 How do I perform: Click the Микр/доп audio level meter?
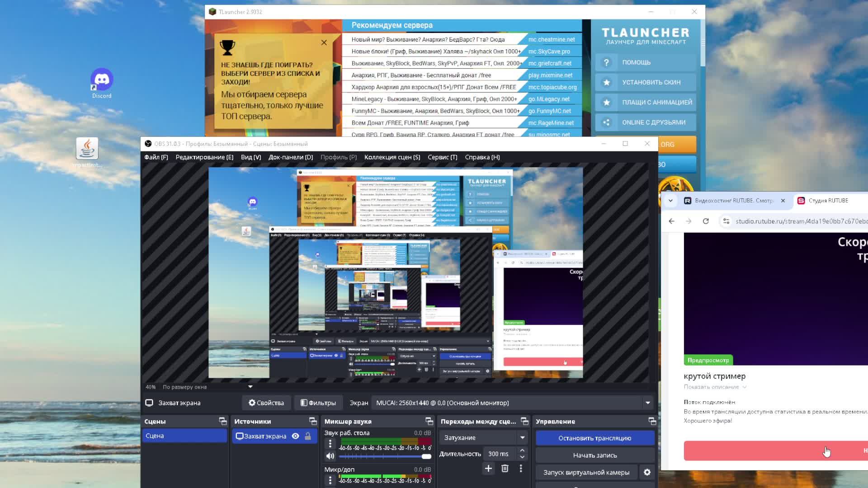pos(385,476)
